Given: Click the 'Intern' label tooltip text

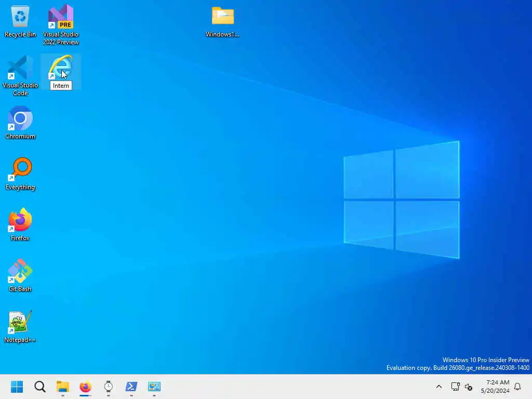Looking at the screenshot, I should click(x=61, y=86).
